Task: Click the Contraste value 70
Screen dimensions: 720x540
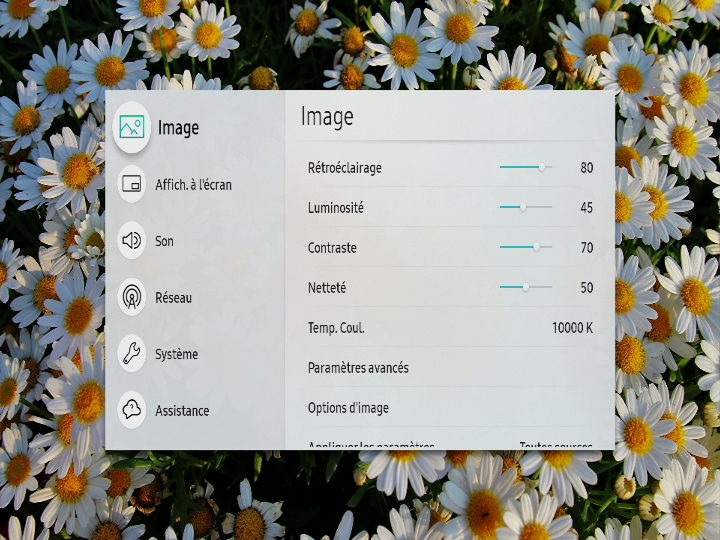Action: tap(586, 248)
